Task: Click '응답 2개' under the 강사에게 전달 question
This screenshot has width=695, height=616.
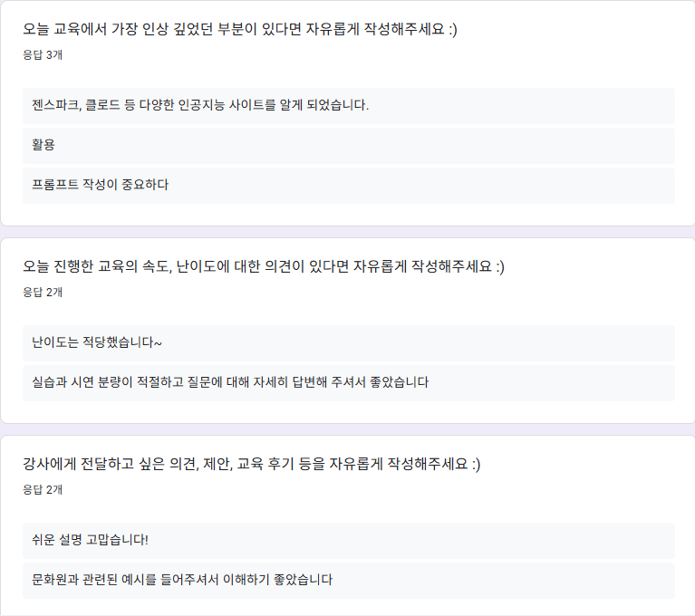Action: click(x=43, y=489)
